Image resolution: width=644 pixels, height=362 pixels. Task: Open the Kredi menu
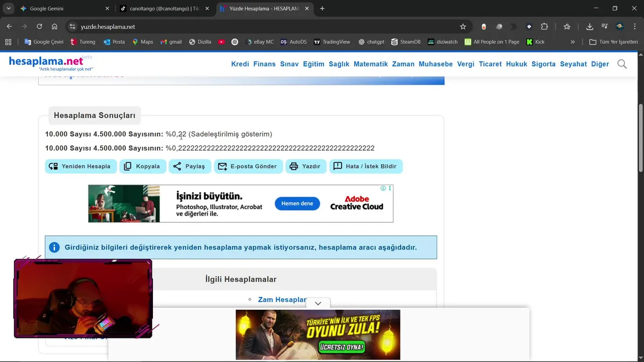pos(240,64)
